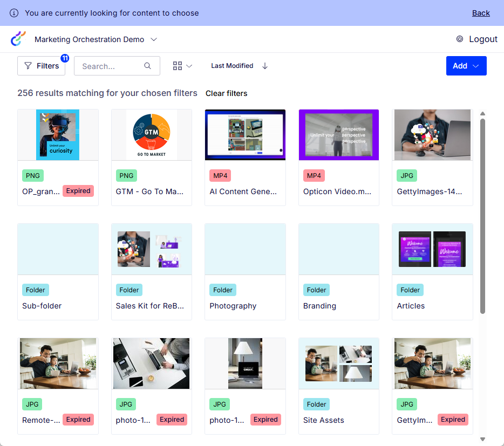Focus the Search input field

[x=111, y=66]
